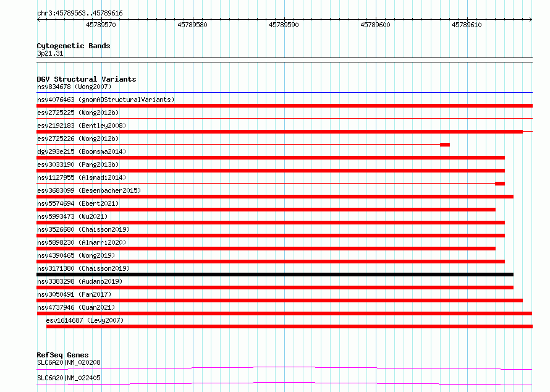Select variant esv2725226 (Wong2012b) label
This screenshot has height=392, width=550.
coord(78,138)
